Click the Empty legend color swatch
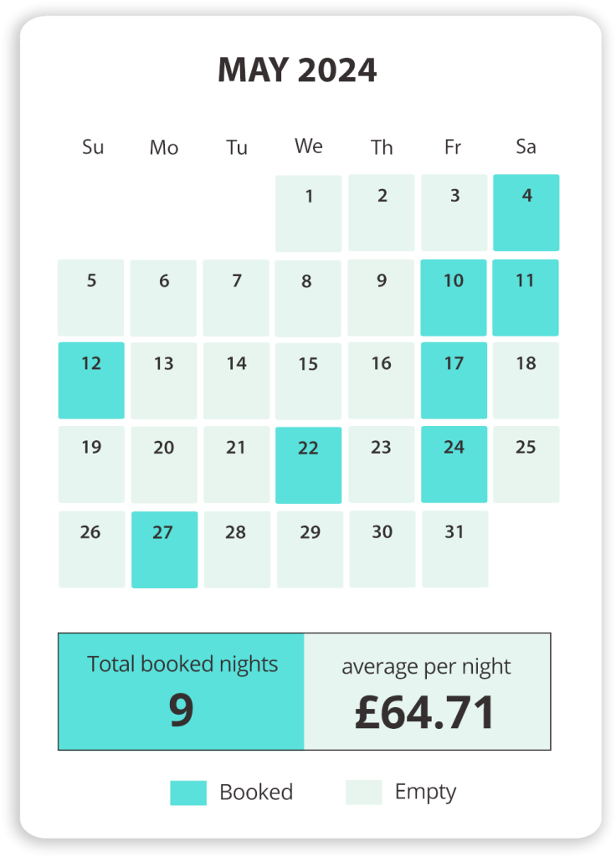The width and height of the screenshot is (616, 857). pyautogui.click(x=363, y=793)
